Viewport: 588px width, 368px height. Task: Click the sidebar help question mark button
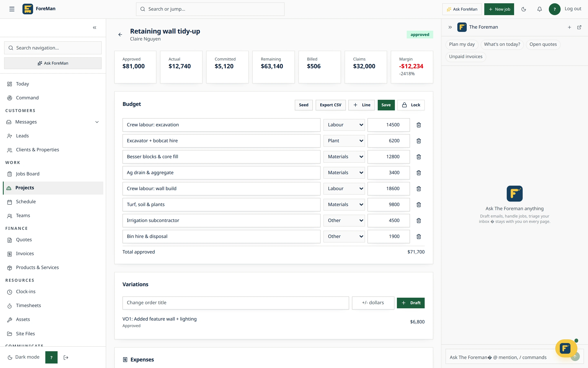point(51,357)
